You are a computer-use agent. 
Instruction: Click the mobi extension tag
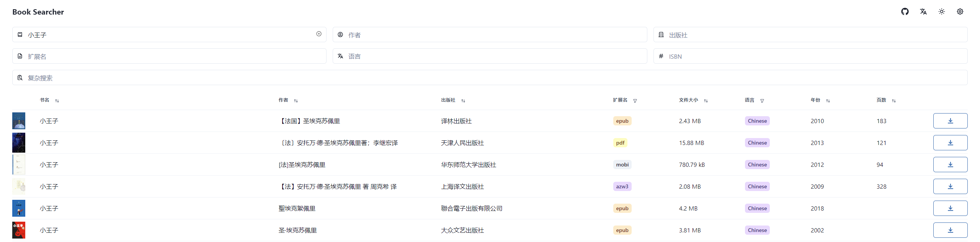[x=622, y=165]
